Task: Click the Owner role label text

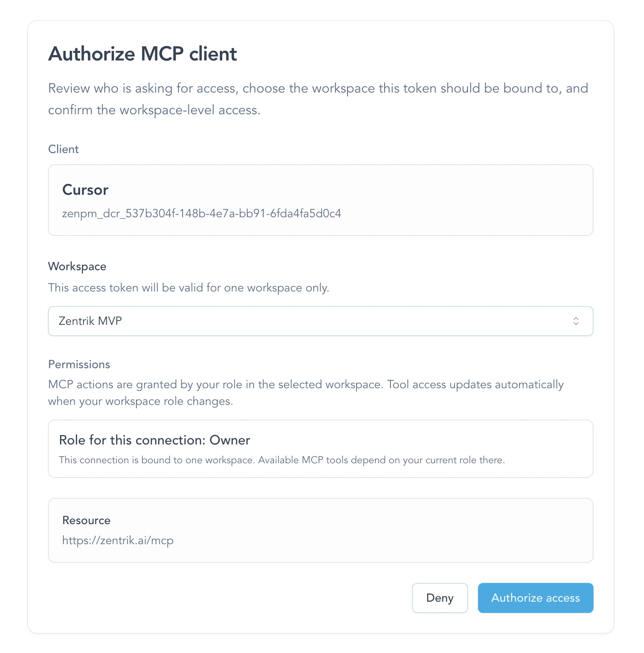Action: click(x=154, y=440)
